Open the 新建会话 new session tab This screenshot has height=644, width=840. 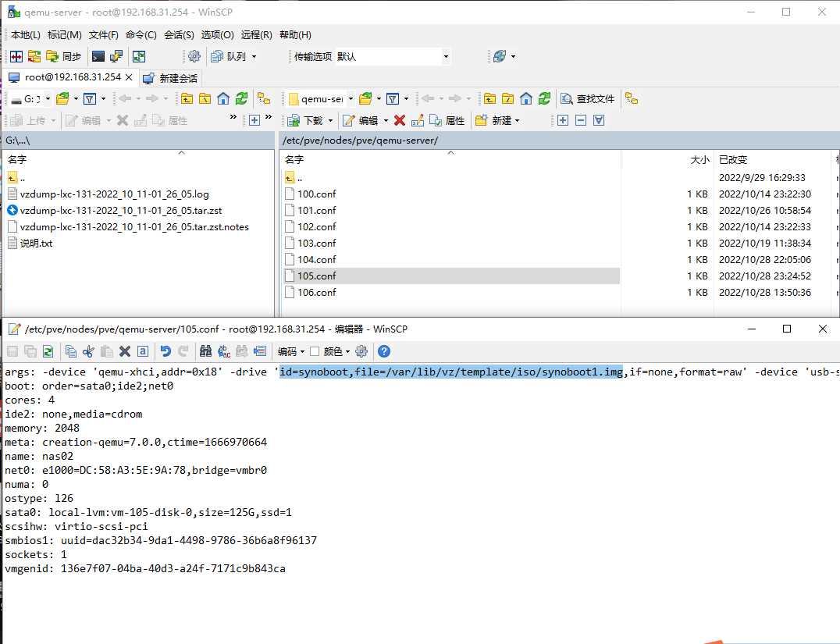pyautogui.click(x=170, y=78)
